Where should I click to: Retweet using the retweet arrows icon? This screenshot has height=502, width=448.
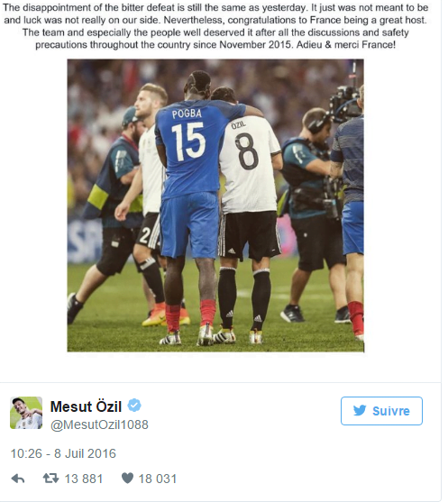click(x=50, y=479)
